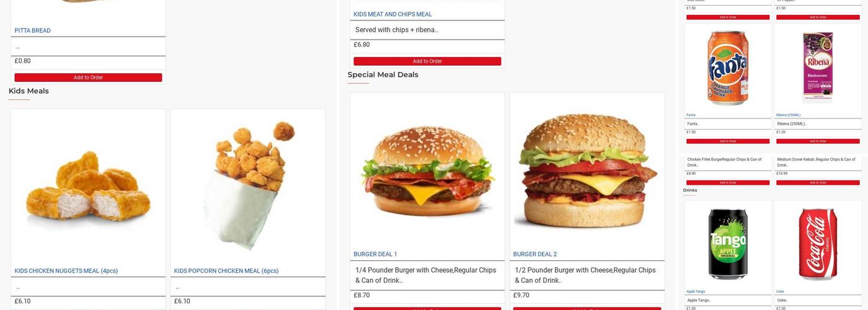Screen dimensions: 868x310
Task: Open KIDS CHICKEN NUGGETS MEAL (4pcs) link
Action: 66,271
